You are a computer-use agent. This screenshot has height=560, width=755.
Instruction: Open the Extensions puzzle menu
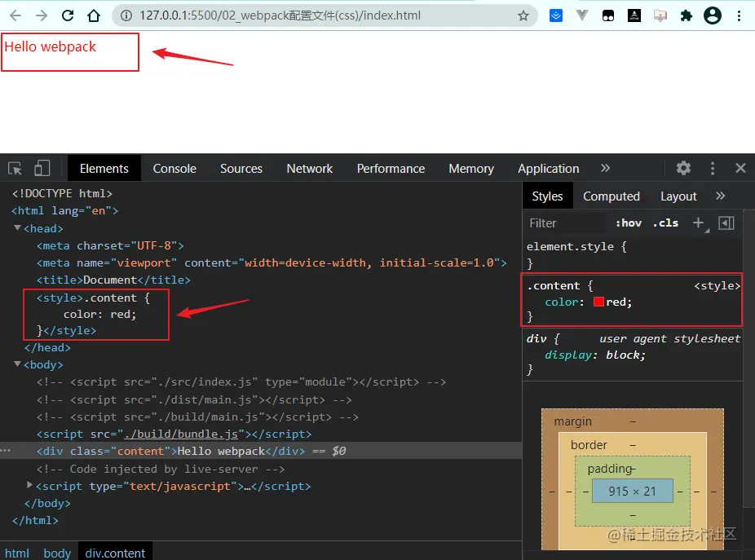[x=687, y=15]
